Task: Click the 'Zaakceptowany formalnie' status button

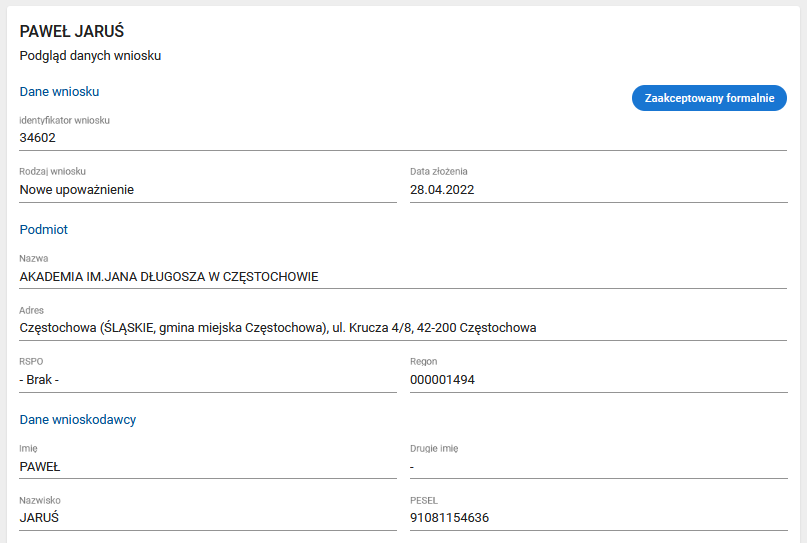Action: 709,98
